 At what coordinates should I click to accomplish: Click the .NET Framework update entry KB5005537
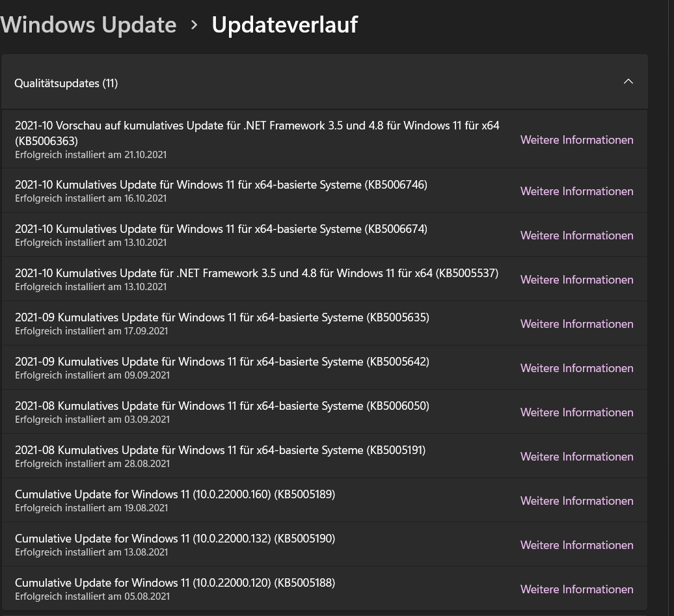256,278
